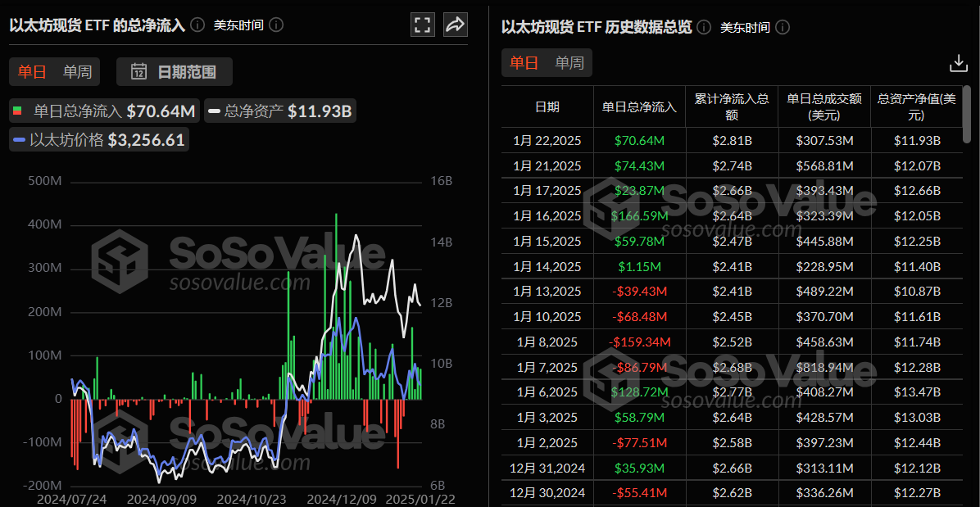Click 单日总成交额(美元) column header

(824, 106)
